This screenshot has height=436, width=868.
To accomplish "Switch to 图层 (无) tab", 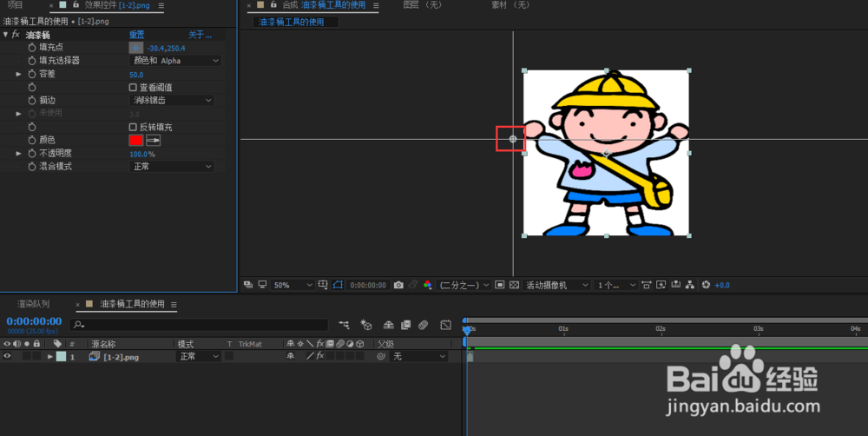I will (423, 5).
